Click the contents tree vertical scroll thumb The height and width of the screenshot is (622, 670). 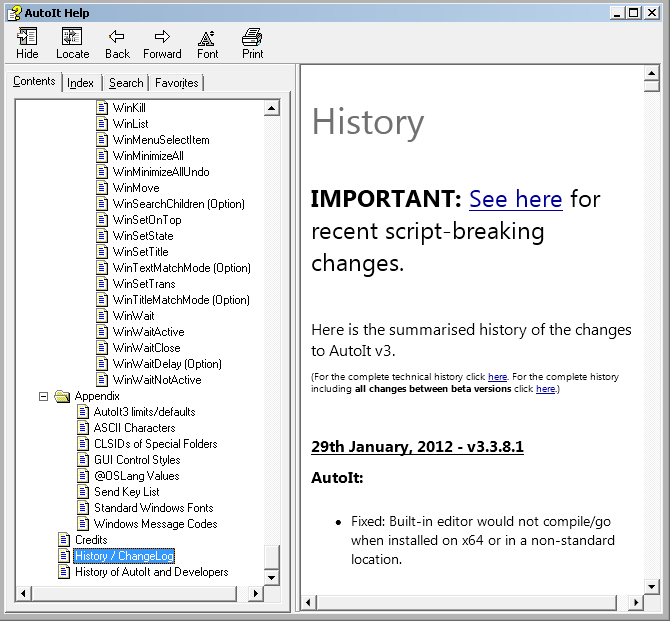click(x=271, y=557)
